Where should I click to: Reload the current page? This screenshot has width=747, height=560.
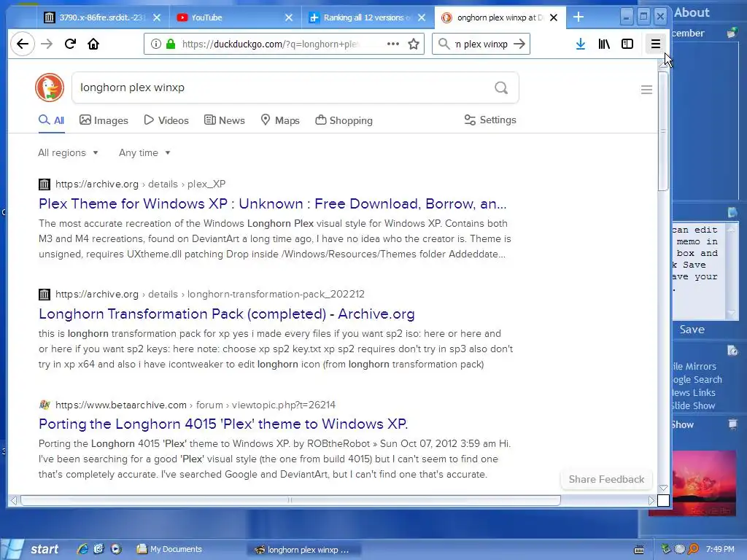70,44
